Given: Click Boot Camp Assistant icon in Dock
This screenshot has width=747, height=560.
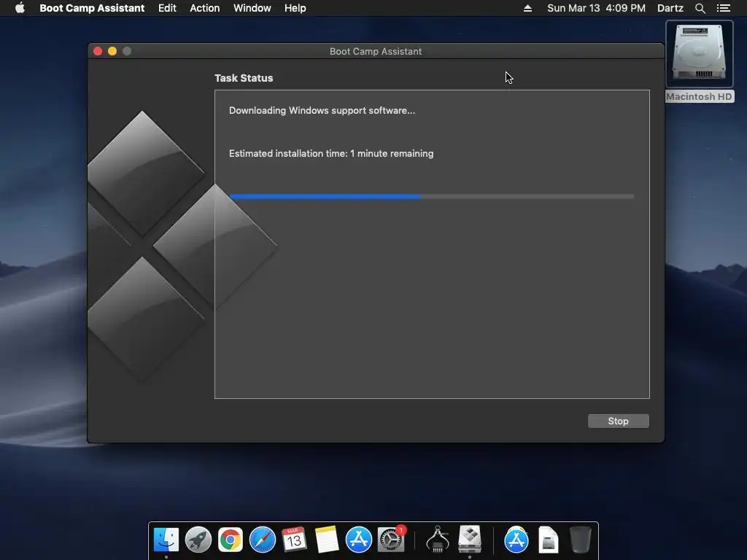Looking at the screenshot, I should (470, 540).
